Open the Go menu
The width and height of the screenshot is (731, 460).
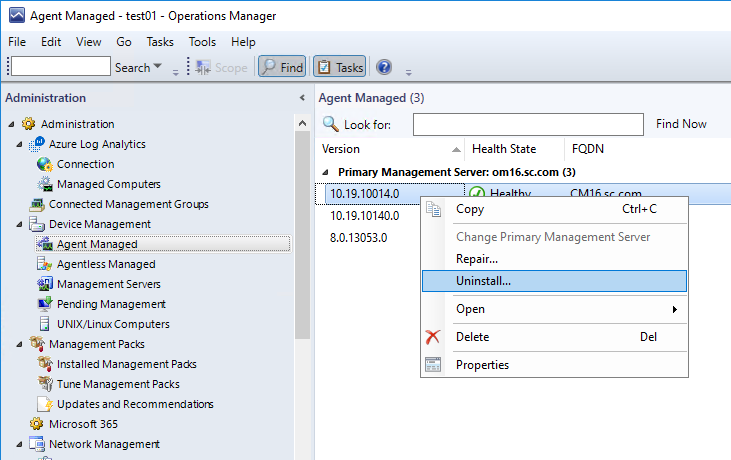(x=124, y=42)
